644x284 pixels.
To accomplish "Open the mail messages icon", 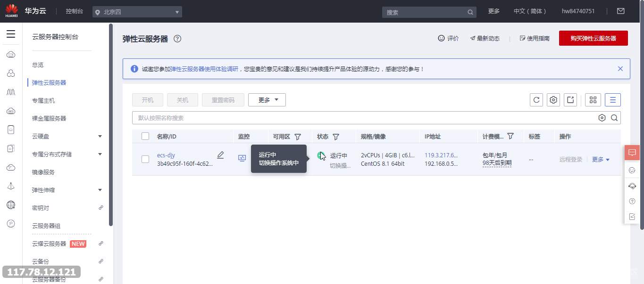I will [x=621, y=11].
